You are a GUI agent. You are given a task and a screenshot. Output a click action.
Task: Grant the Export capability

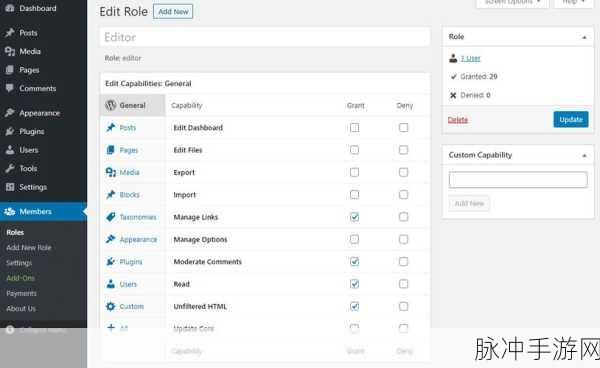[355, 172]
